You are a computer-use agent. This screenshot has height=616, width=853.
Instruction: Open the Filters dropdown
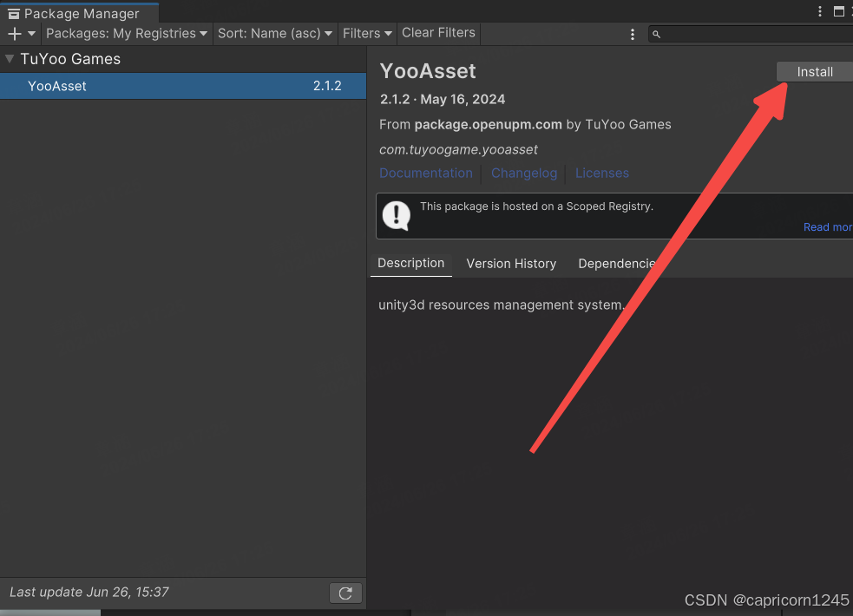pos(367,34)
